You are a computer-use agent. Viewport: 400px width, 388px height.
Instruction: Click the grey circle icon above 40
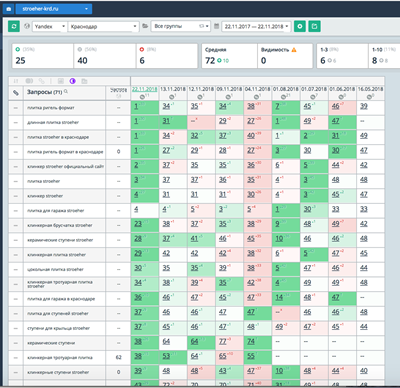[80, 49]
